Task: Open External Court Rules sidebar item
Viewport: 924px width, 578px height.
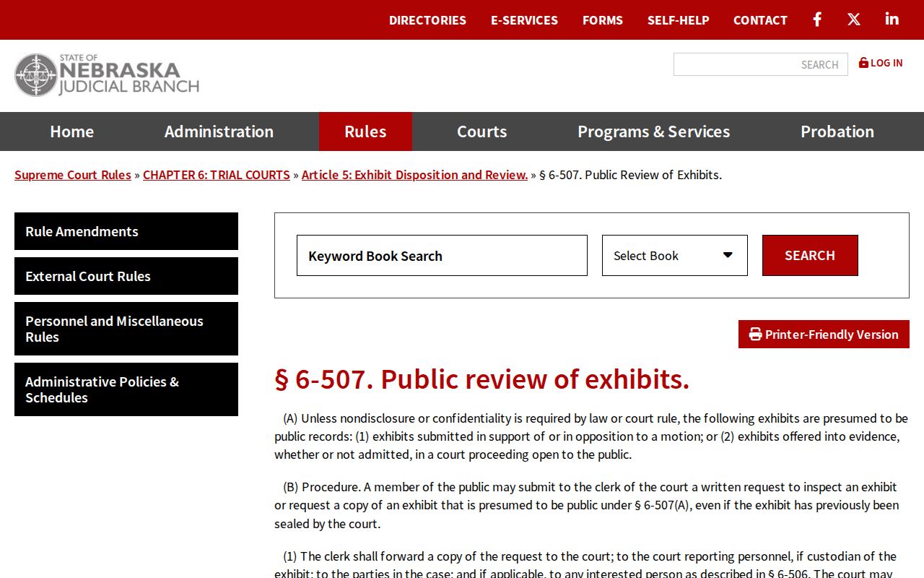Action: coord(126,276)
